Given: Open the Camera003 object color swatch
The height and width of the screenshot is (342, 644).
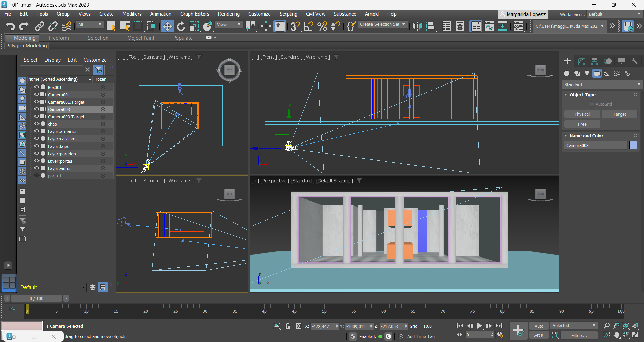Looking at the screenshot, I should (633, 145).
